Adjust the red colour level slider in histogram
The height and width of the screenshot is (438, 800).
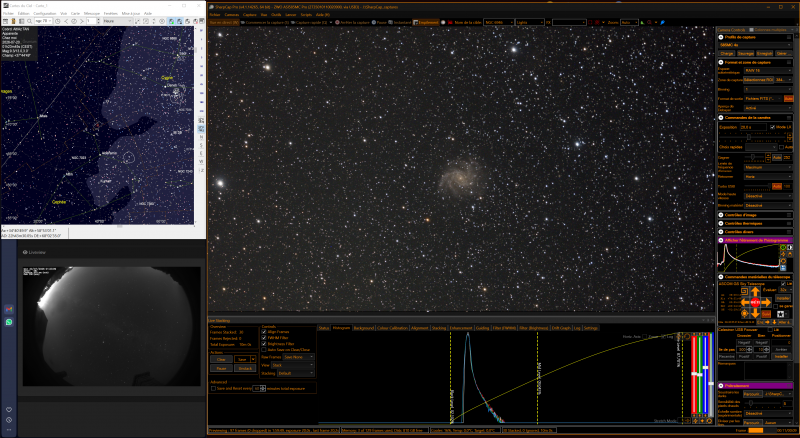694,374
